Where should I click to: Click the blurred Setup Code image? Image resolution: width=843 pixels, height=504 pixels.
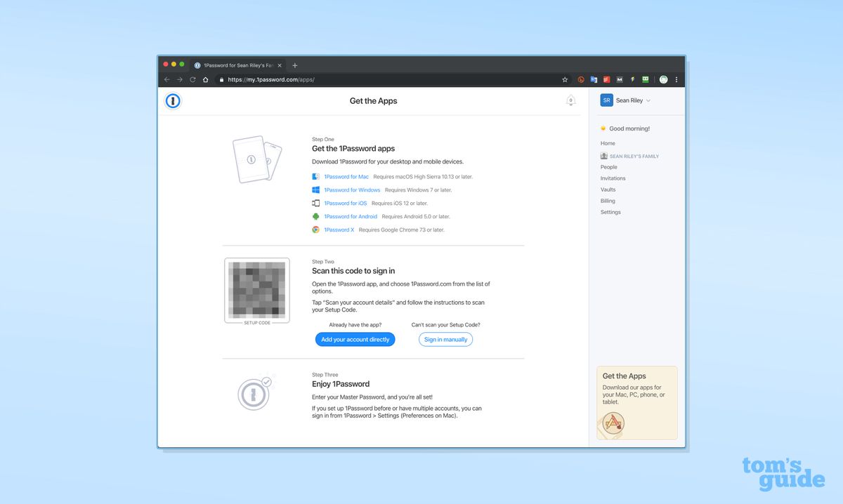point(257,289)
